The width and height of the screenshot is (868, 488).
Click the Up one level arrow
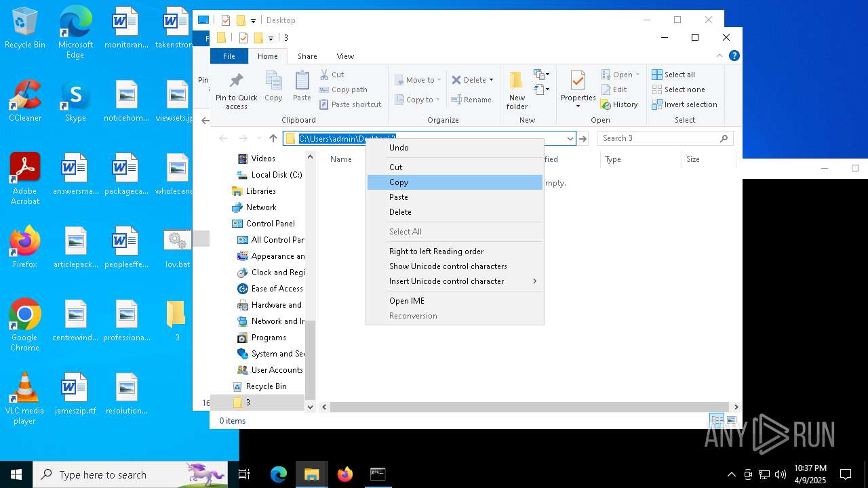coord(273,138)
